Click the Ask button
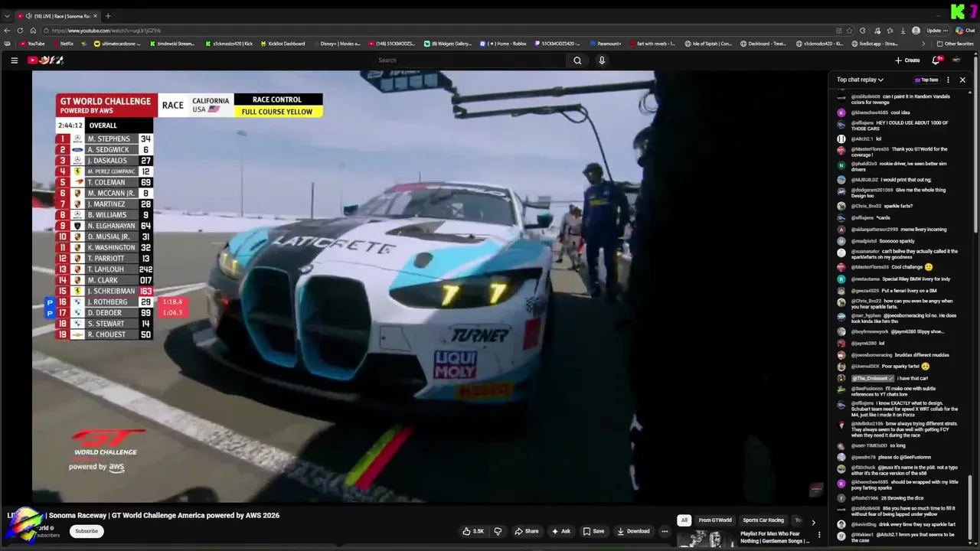 tap(561, 531)
